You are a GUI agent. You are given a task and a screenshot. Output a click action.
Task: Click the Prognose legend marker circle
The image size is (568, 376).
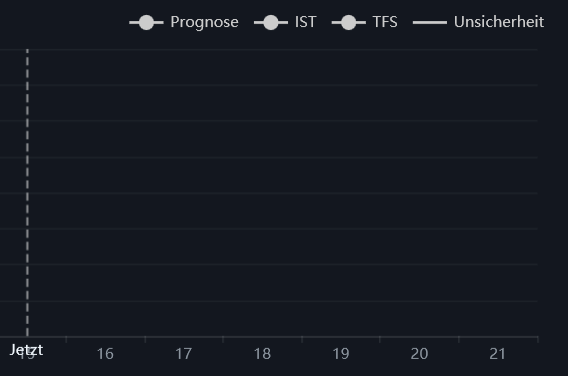(146, 22)
